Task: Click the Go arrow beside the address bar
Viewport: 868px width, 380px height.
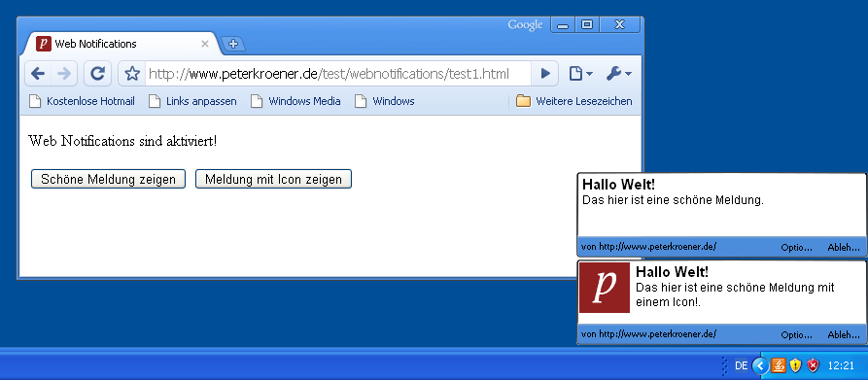Action: [545, 74]
